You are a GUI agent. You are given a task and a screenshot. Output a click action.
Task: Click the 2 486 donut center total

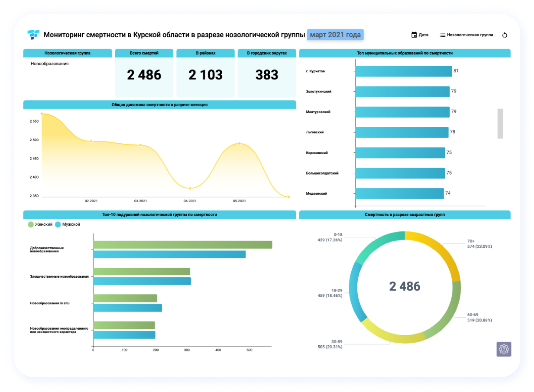click(404, 286)
